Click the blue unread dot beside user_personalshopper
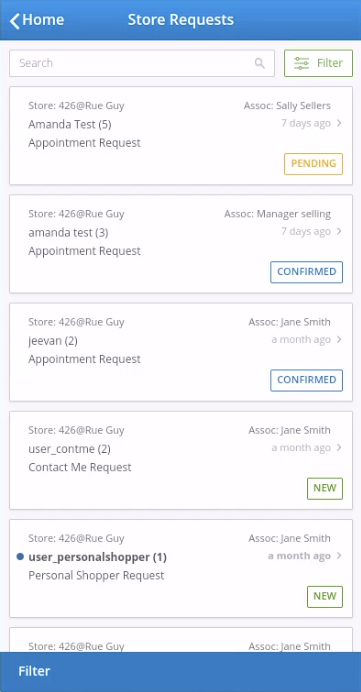Image resolution: width=361 pixels, height=692 pixels. point(20,557)
